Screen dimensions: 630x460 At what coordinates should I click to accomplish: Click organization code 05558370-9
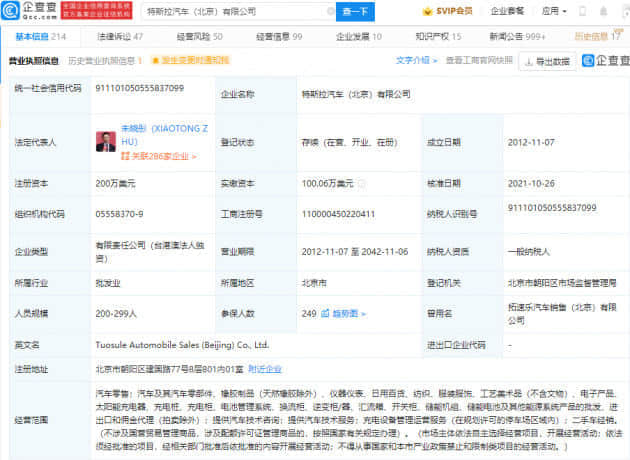click(119, 214)
